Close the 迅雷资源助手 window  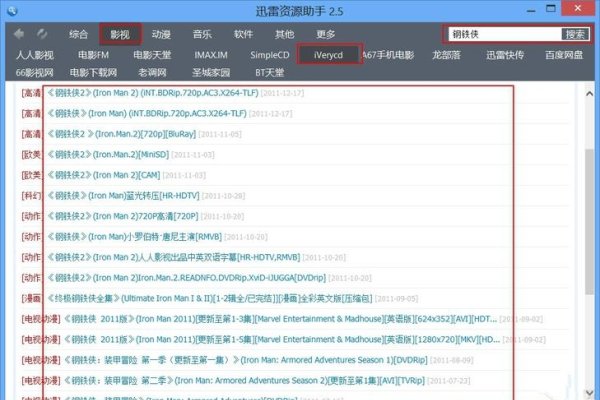pyautogui.click(x=578, y=8)
